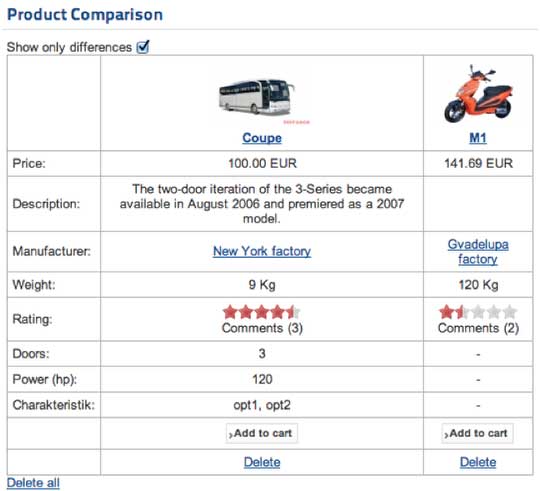This screenshot has height=491, width=540.
Task: Open the M1 product link
Action: point(478,138)
